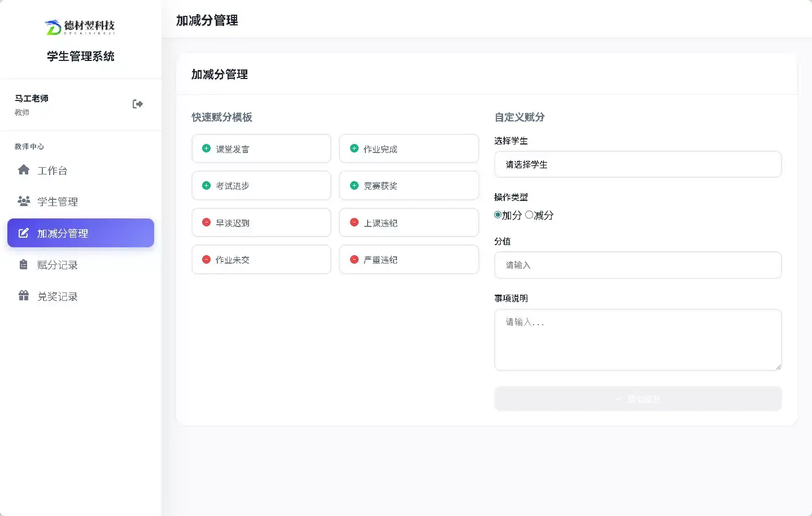Open 赋分记录 via its document icon
812x516 pixels.
(x=23, y=264)
